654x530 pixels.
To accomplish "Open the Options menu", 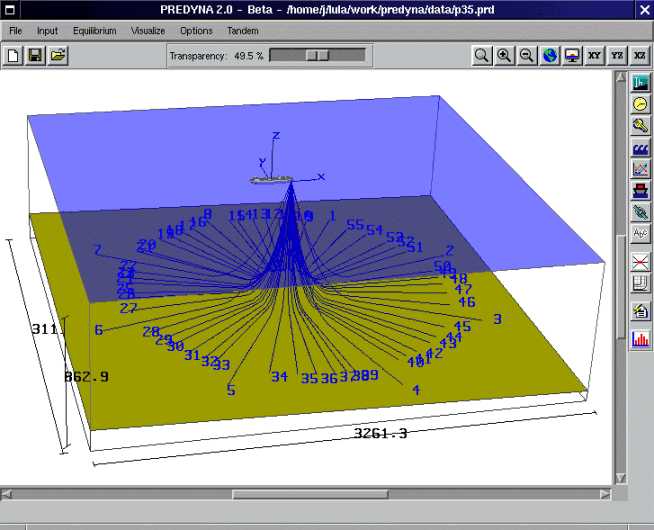I will [196, 31].
